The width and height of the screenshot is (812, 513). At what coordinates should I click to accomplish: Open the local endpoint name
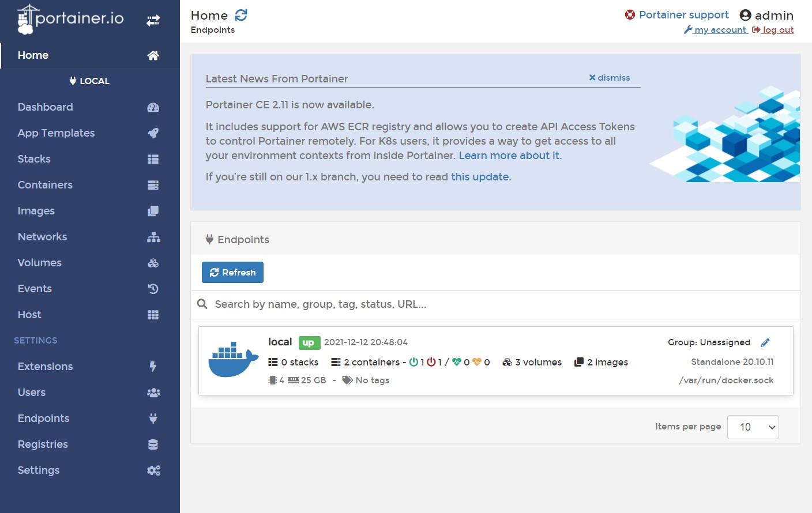(280, 342)
